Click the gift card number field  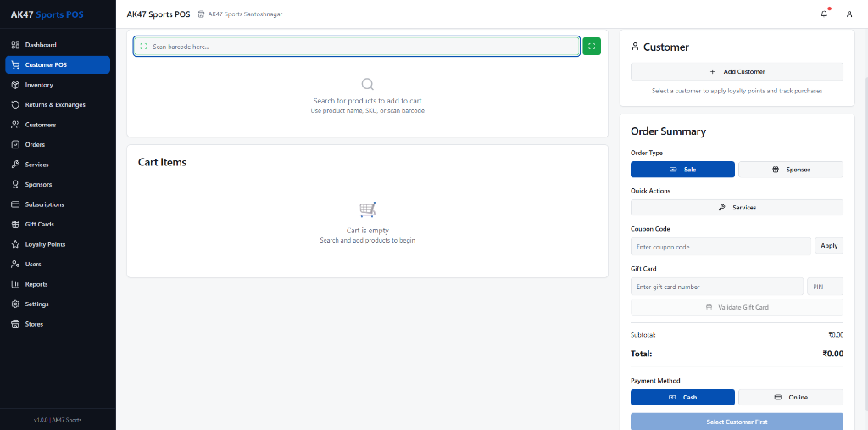[716, 287]
